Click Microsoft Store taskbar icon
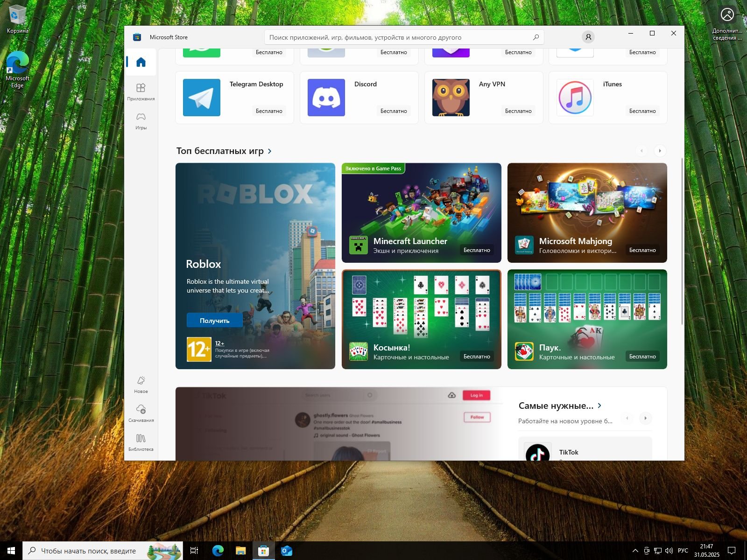 click(x=263, y=551)
